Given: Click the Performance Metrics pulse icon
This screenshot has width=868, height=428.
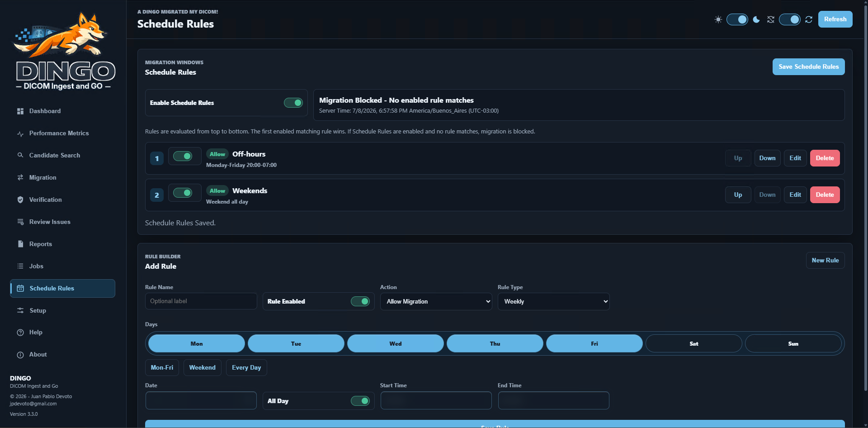Looking at the screenshot, I should [20, 133].
